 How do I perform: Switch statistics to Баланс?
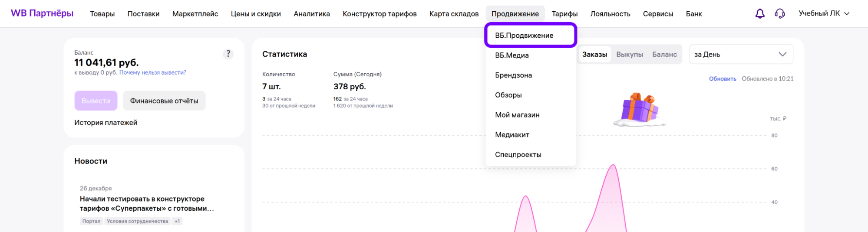pos(664,55)
